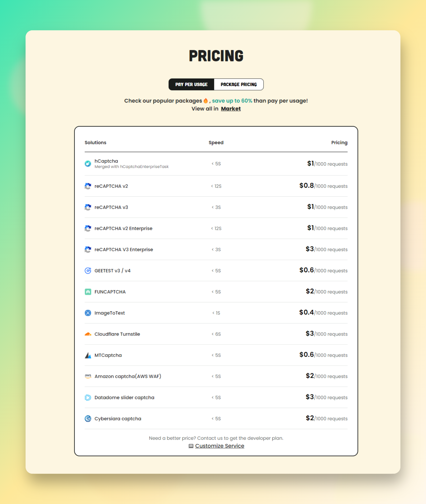Click the Pricing column header
This screenshot has width=426, height=504.
(x=339, y=142)
